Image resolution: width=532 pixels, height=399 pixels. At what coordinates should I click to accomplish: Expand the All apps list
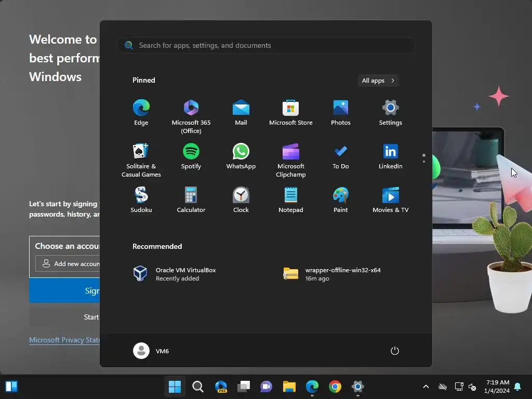378,81
